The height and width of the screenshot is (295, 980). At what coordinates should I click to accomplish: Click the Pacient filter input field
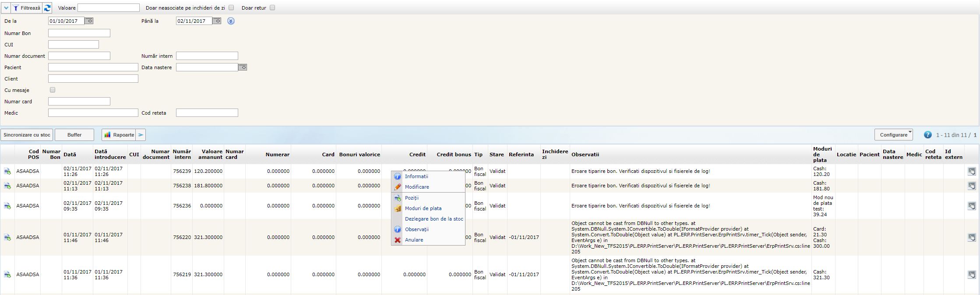(93, 67)
